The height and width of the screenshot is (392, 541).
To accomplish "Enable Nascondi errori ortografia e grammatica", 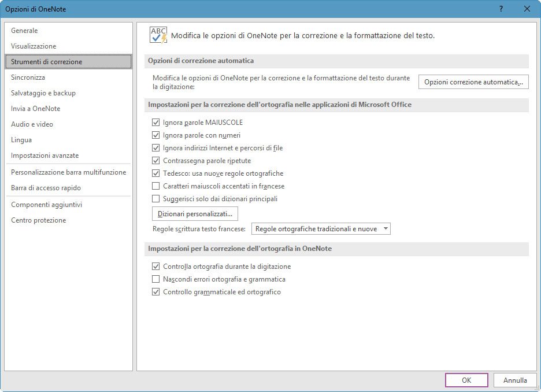I will pyautogui.click(x=155, y=279).
